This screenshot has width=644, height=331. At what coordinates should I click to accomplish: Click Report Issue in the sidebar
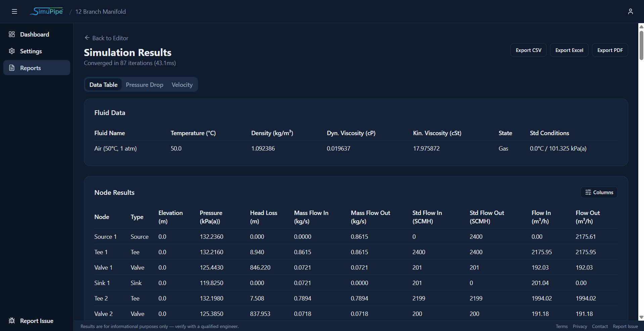click(x=37, y=321)
